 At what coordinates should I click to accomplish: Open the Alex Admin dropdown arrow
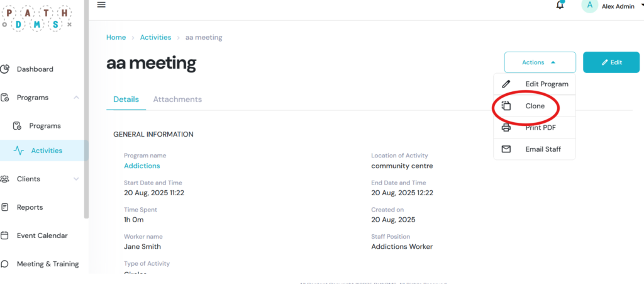[641, 6]
